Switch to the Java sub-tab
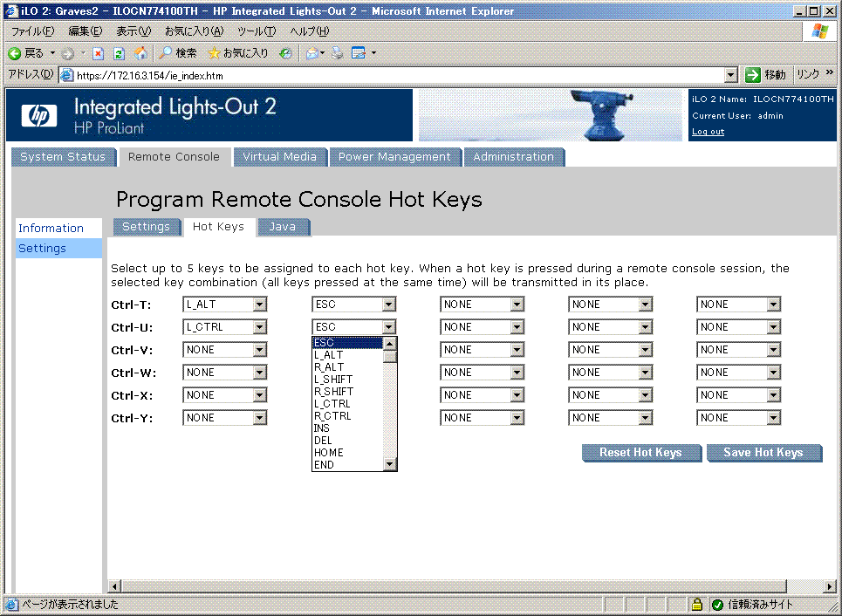Image resolution: width=842 pixels, height=616 pixels. tap(283, 227)
